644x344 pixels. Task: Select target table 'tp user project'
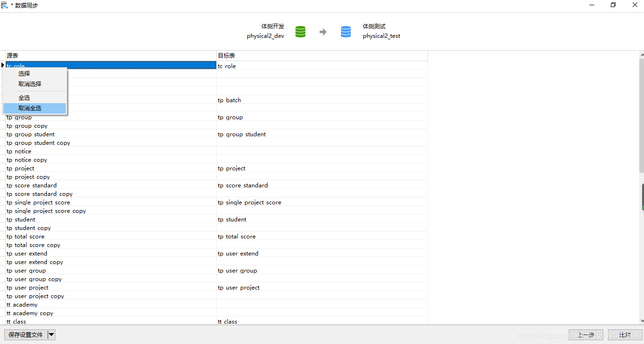click(322, 288)
